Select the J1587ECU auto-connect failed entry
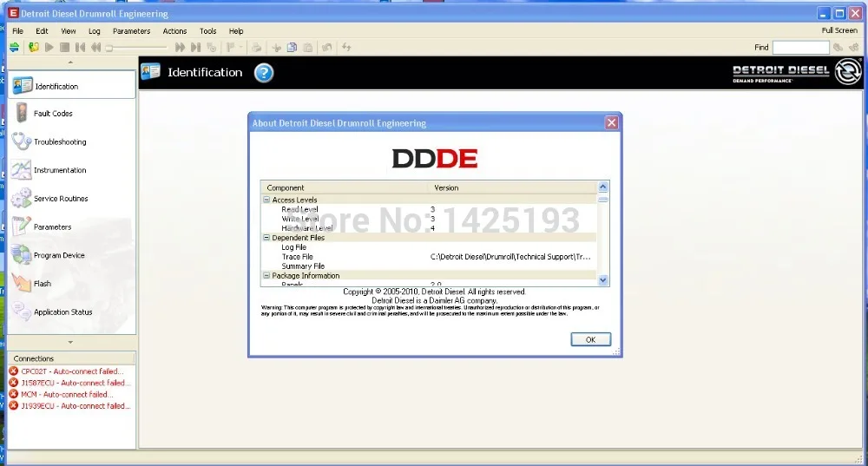Screen dimensions: 868x466 click(71, 383)
